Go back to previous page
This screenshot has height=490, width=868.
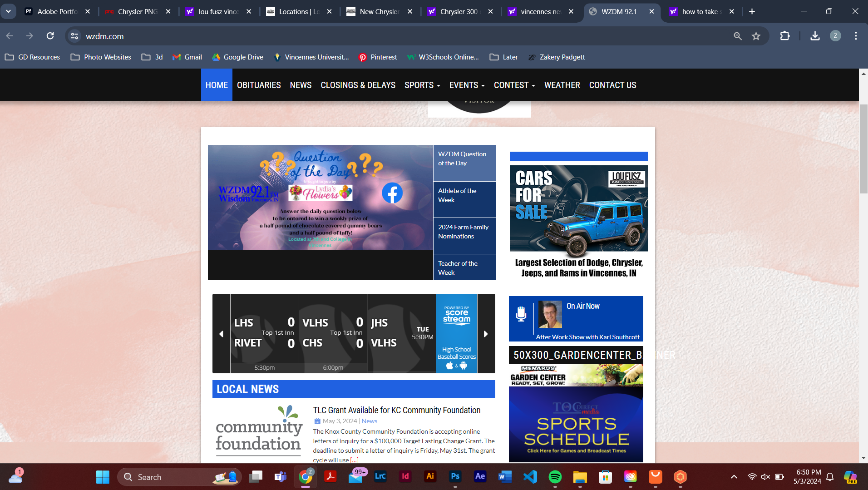(10, 36)
